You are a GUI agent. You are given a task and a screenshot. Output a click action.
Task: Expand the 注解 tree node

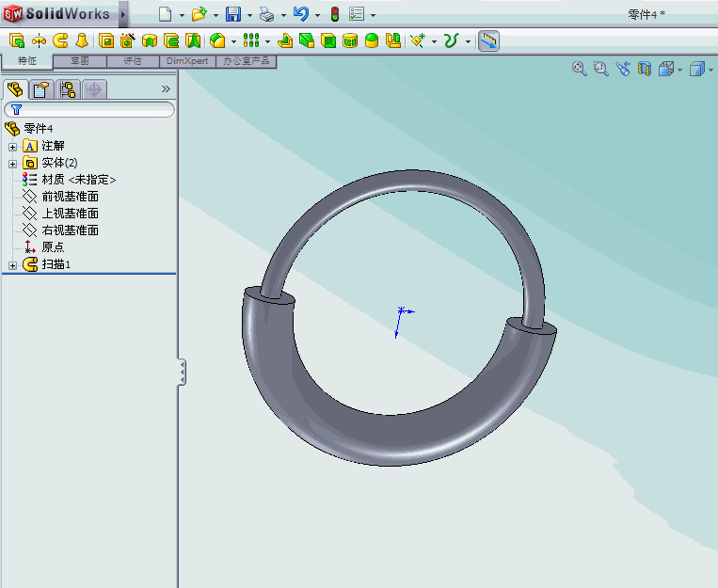click(x=13, y=147)
